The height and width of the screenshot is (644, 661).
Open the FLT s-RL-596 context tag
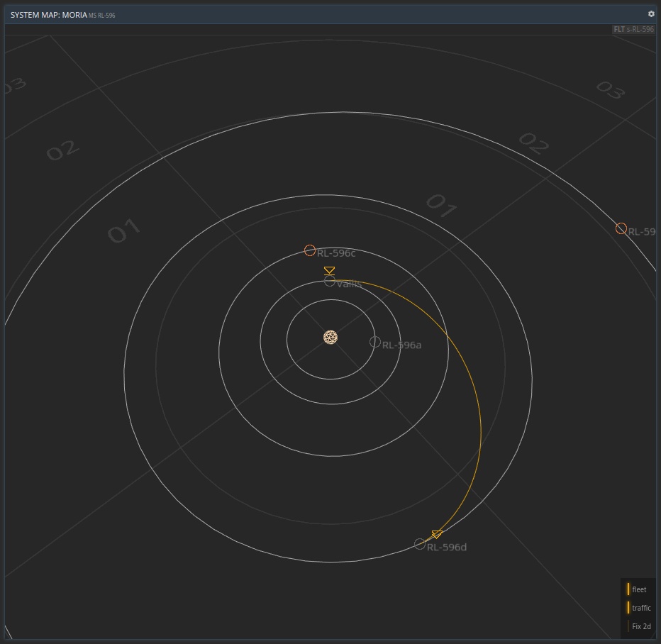[x=633, y=29]
